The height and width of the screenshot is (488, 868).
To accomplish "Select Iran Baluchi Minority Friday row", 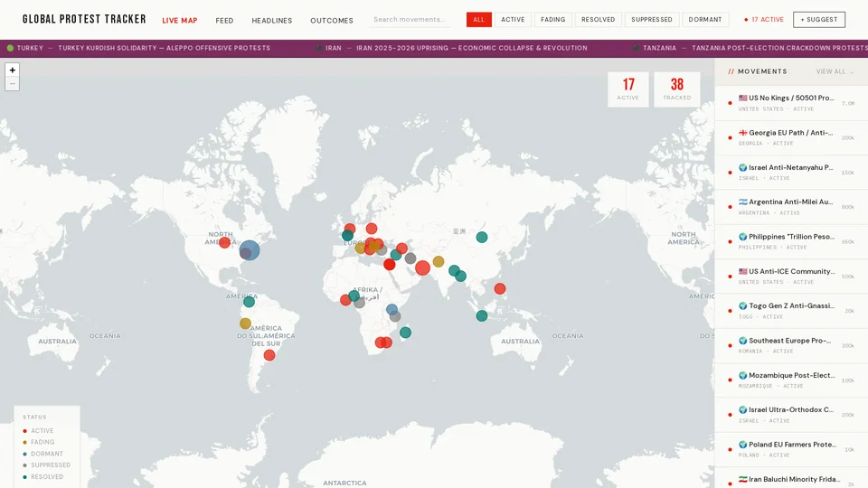I will 791,479.
